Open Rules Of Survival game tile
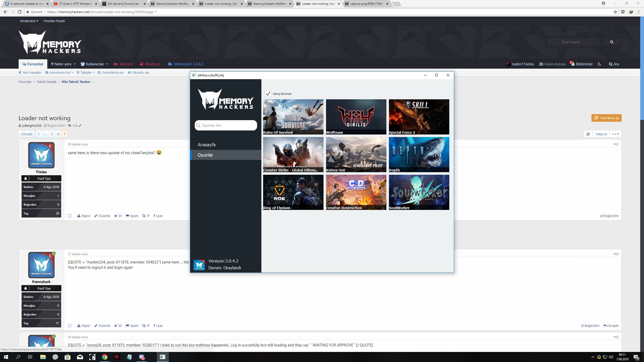 pos(293,117)
